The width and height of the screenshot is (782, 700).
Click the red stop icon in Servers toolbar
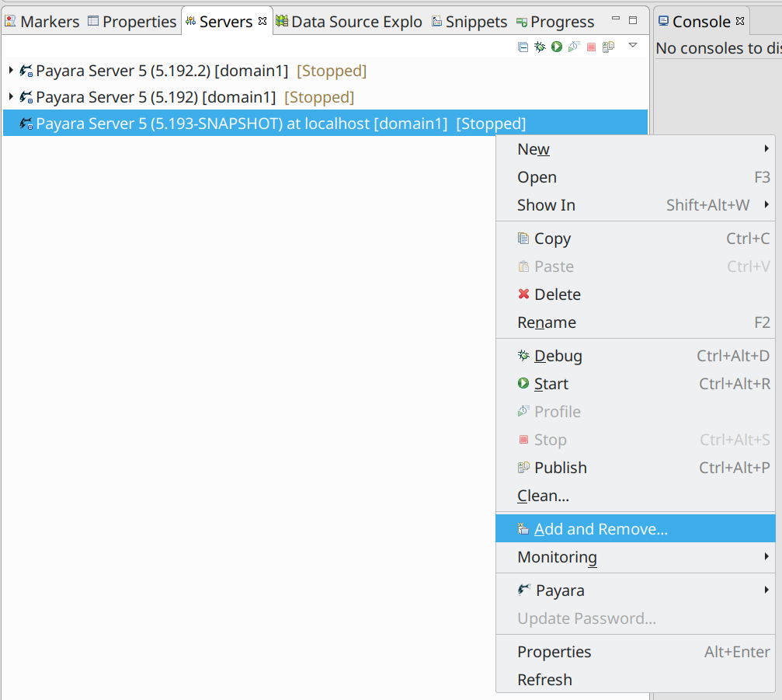pyautogui.click(x=591, y=47)
